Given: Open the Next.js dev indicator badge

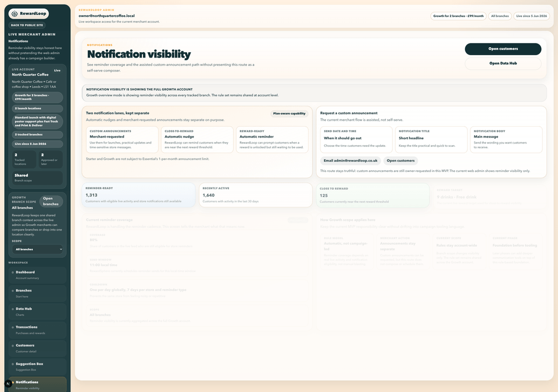Looking at the screenshot, I should point(8,384).
